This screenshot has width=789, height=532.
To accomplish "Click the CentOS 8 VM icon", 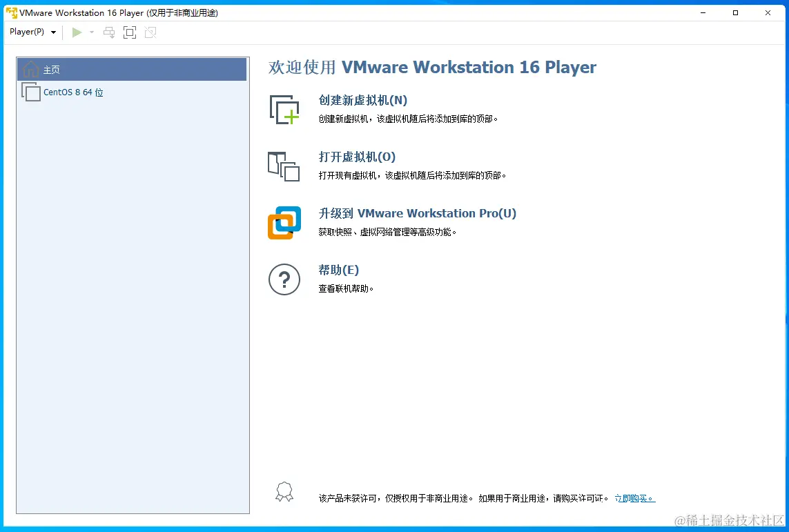I will coord(30,92).
